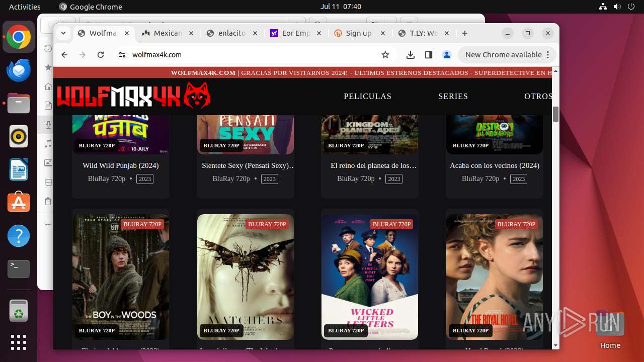Open Files manager from the dock

(x=19, y=104)
